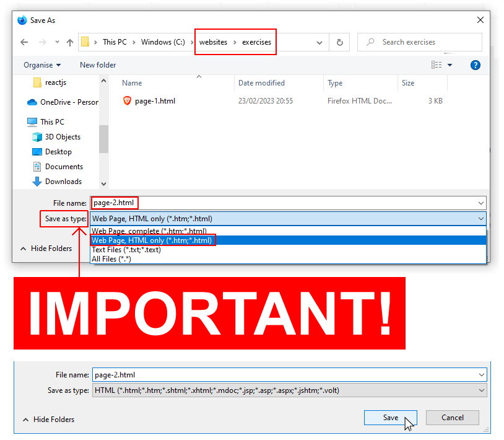Open 3D Objects in the sidebar
The image size is (504, 440).
[63, 137]
